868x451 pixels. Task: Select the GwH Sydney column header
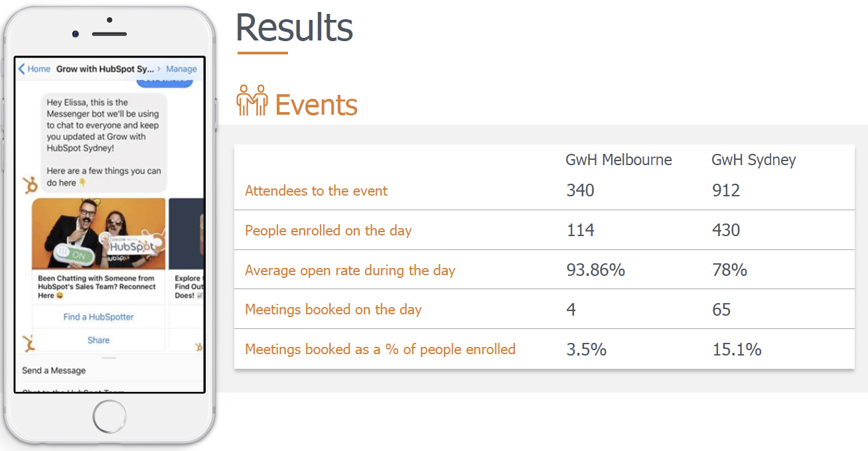tap(753, 160)
